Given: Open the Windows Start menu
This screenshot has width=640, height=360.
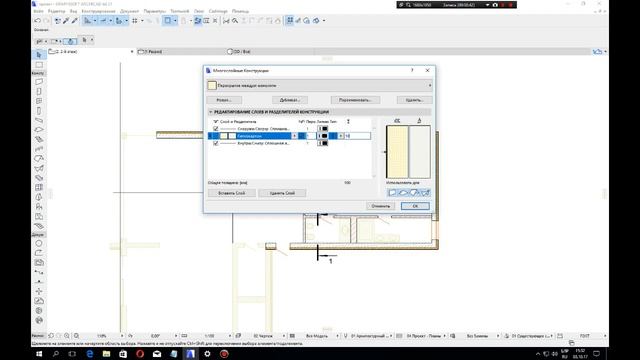Looking at the screenshot, I should point(39,354).
